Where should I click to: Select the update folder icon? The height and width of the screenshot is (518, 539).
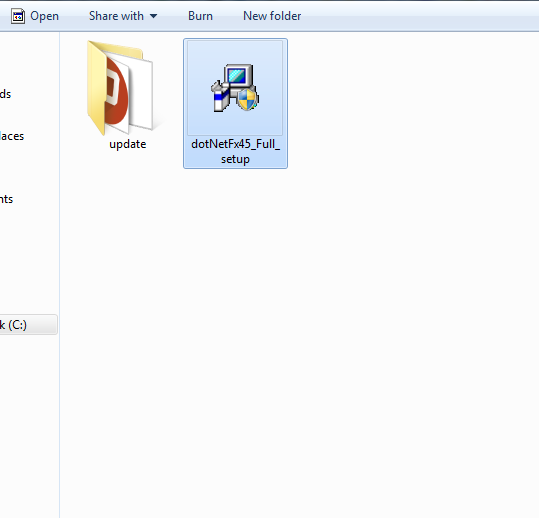pos(120,88)
